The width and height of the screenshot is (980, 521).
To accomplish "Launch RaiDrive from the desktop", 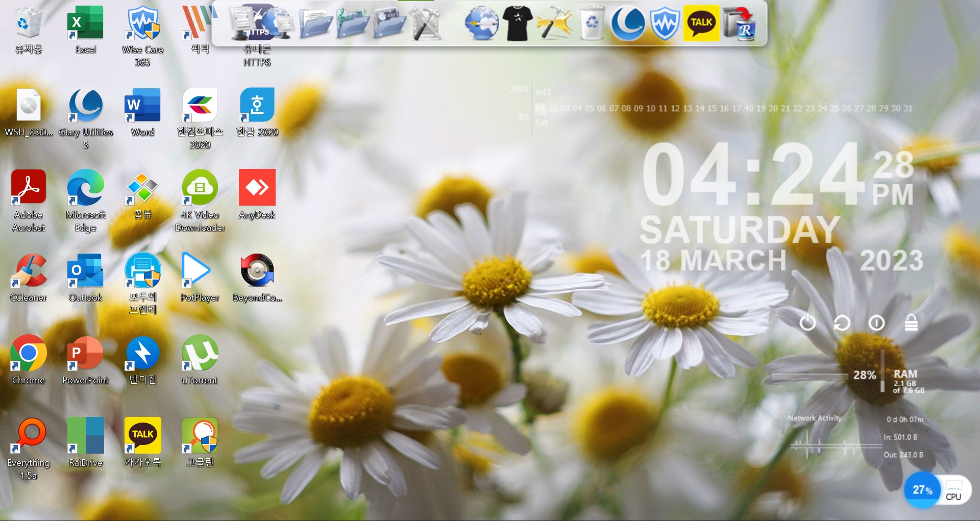I will pos(86,443).
